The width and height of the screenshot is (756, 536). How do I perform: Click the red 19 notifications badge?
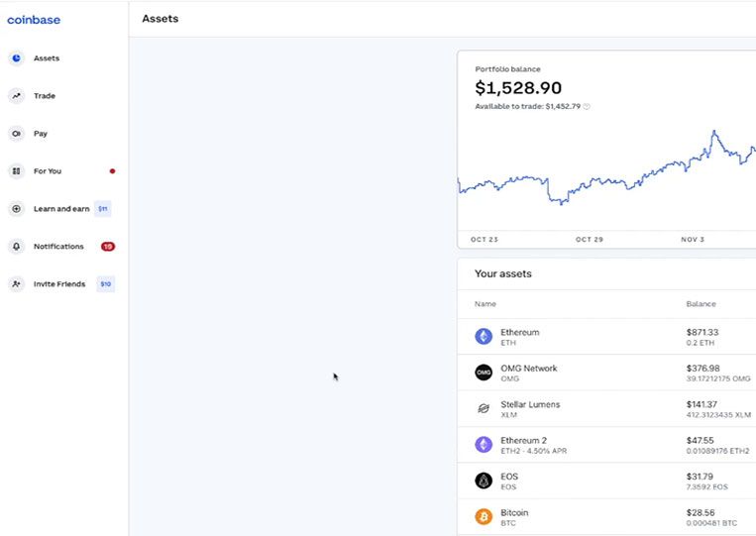(108, 247)
